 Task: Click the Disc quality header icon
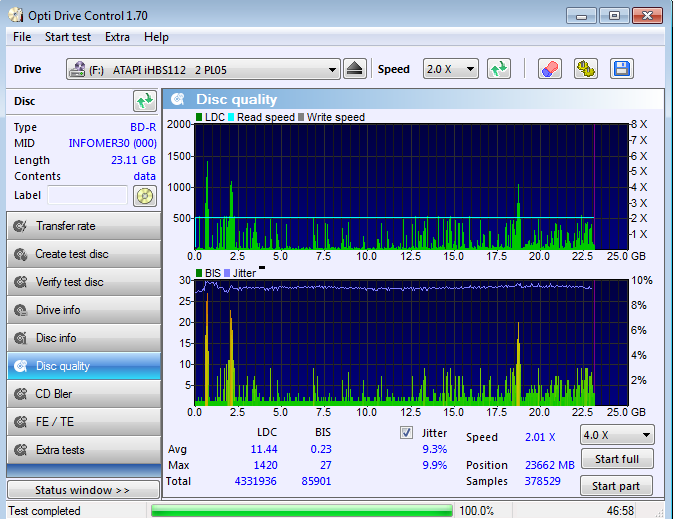177,99
